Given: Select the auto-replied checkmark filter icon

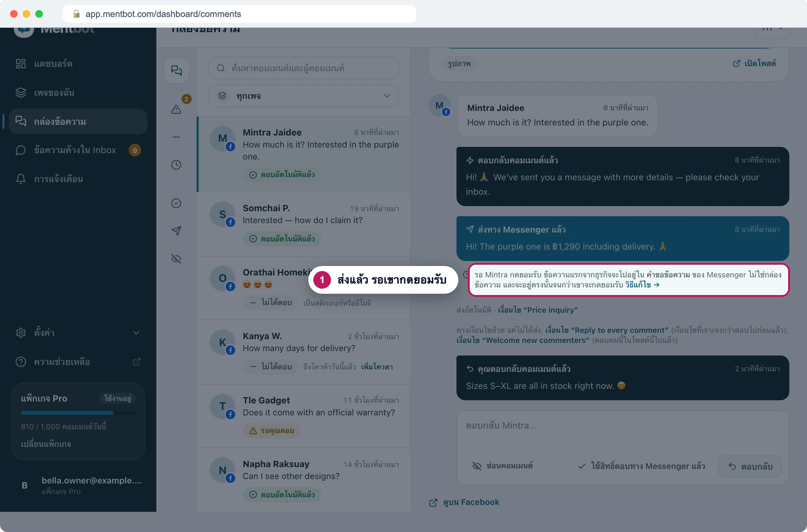Looking at the screenshot, I should [177, 203].
